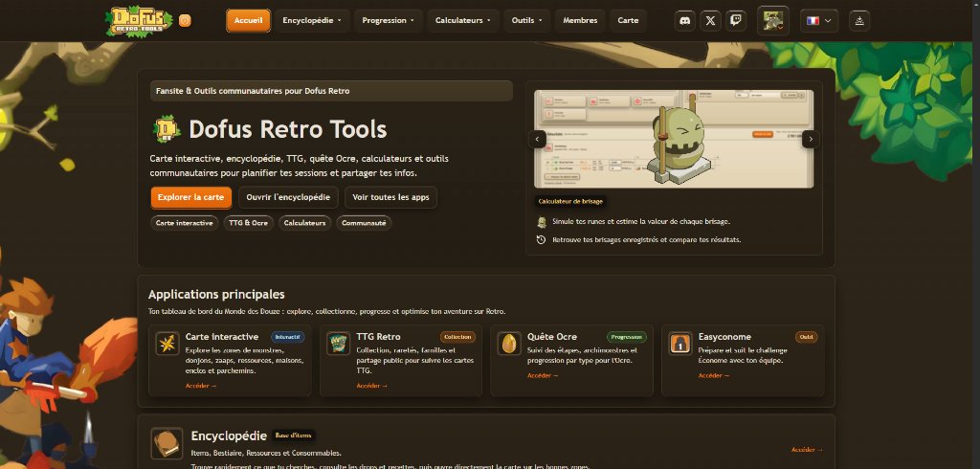Screen dimensions: 980x469
Task: Click the orange badge beside the logo
Action: 185,21
